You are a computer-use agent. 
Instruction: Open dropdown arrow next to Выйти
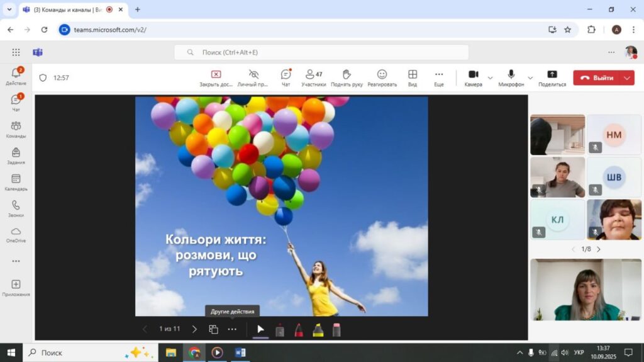pos(627,78)
